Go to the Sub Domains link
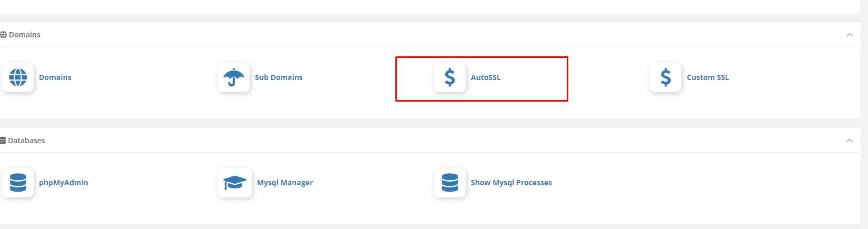Viewport: 868px width, 229px height. (279, 77)
